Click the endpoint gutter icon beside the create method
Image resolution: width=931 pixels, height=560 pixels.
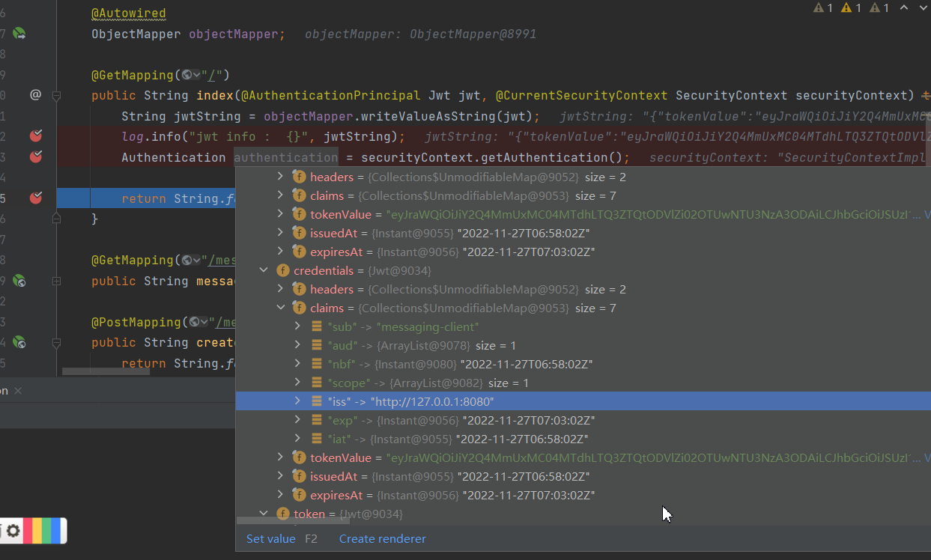(19, 342)
